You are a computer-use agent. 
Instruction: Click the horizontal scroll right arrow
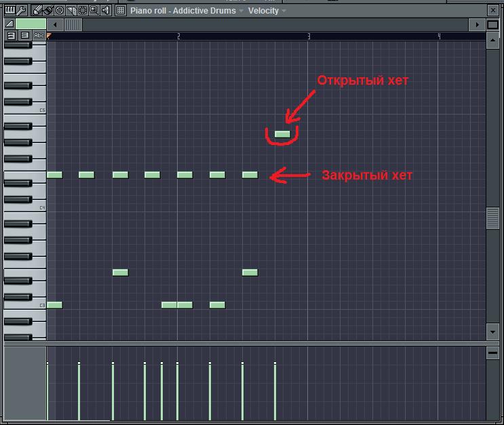479,24
